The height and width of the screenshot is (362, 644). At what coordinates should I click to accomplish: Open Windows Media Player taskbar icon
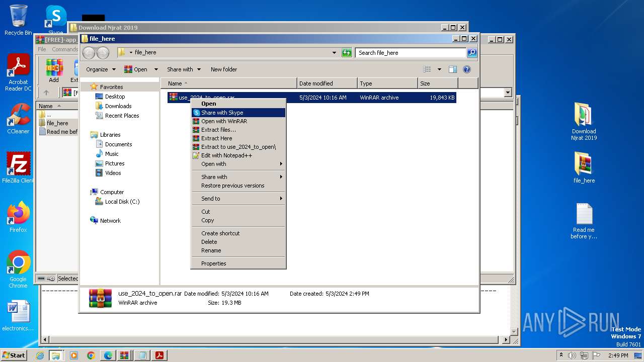pyautogui.click(x=74, y=355)
